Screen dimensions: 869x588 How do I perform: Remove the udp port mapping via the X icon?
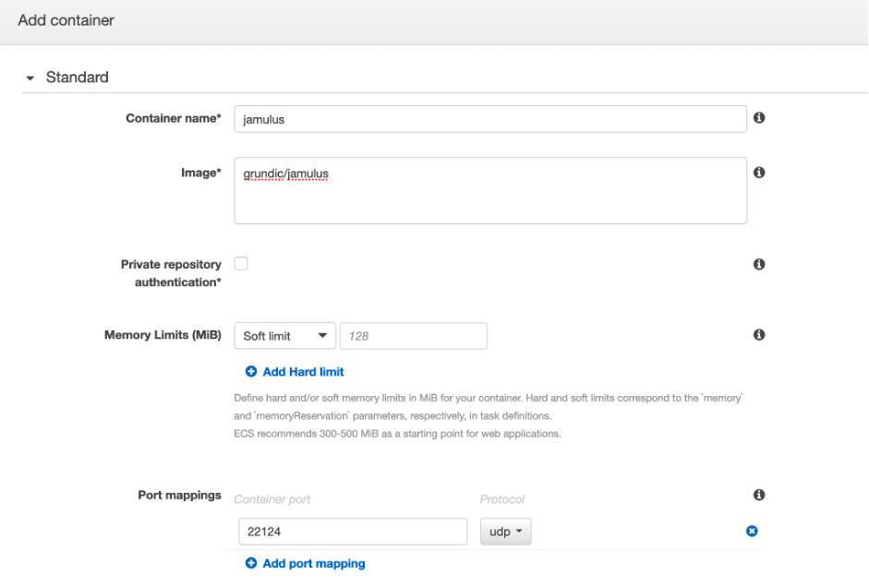point(751,530)
